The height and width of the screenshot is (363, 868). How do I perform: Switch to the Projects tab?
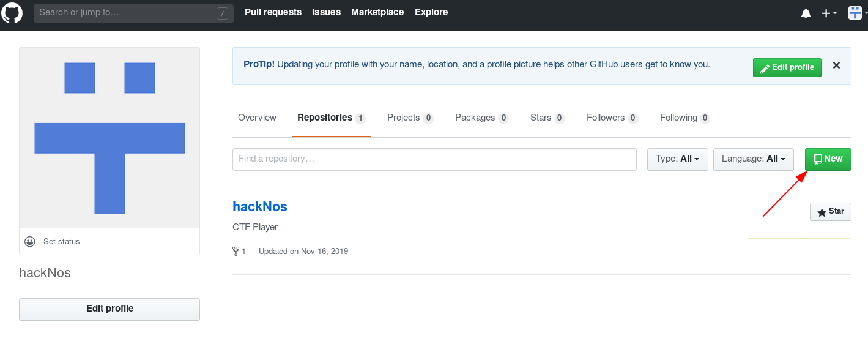click(410, 118)
